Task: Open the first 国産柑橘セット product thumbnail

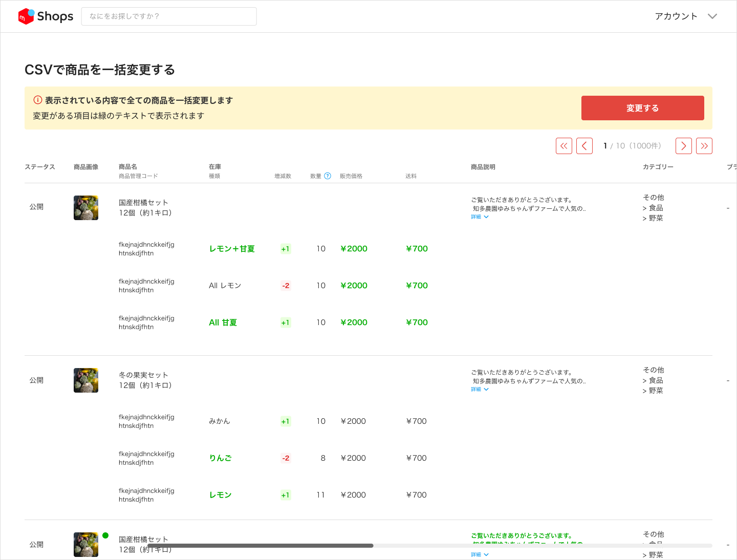Action: [x=86, y=208]
